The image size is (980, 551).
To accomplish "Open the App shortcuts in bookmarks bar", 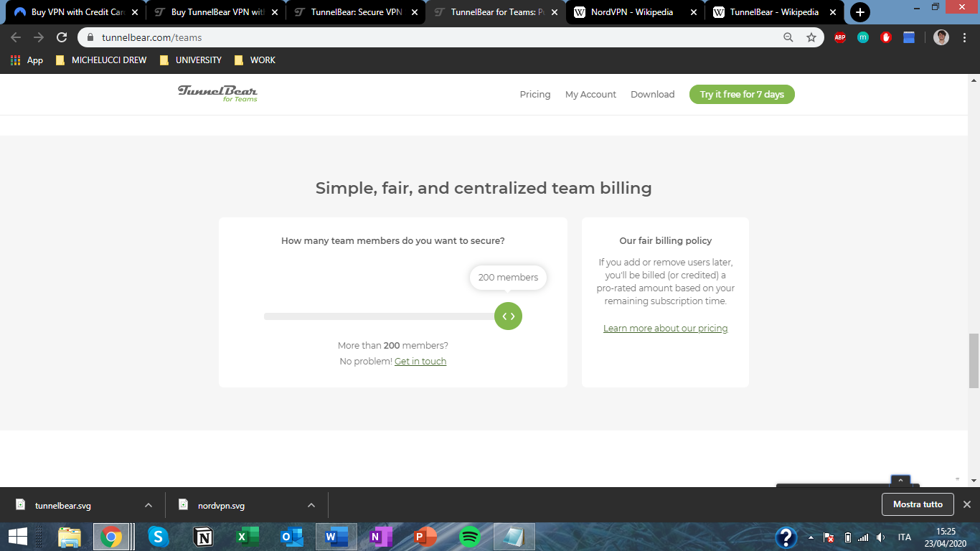I will click(x=27, y=60).
